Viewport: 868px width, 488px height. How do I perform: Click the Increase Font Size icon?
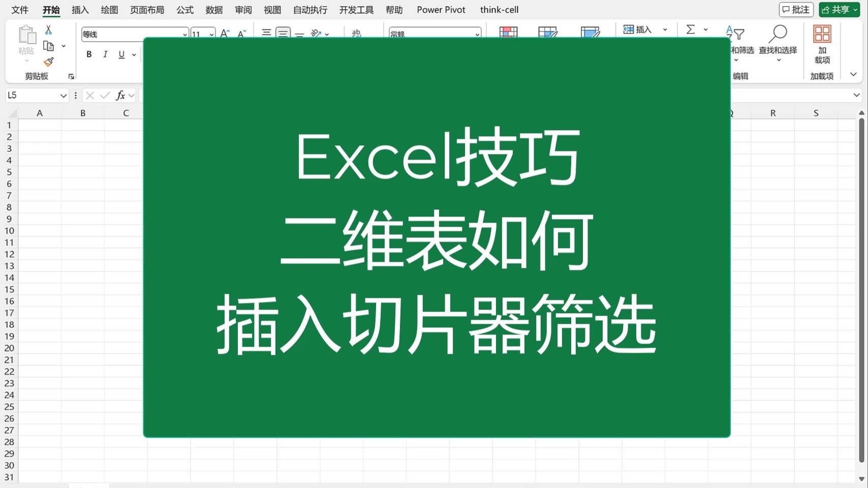[224, 33]
